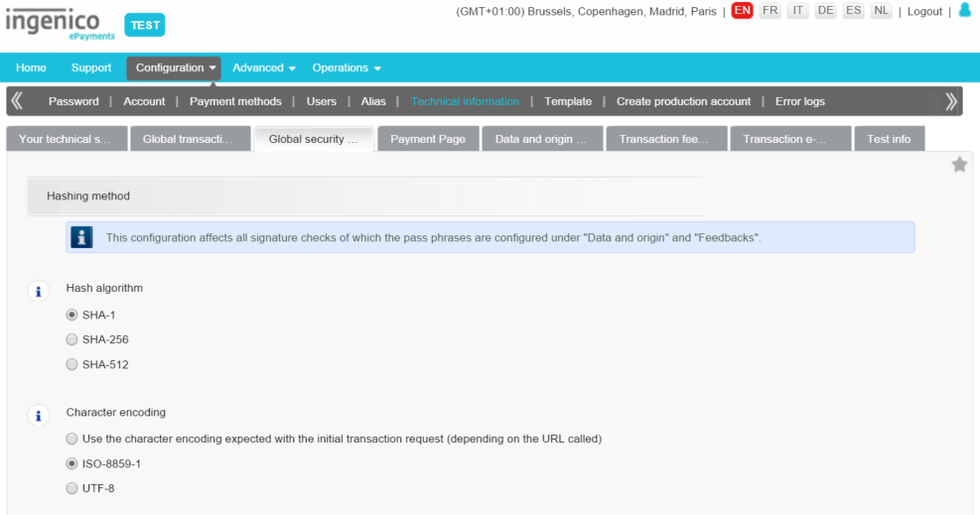Screen dimensions: 980x515
Task: Open the Test info tab
Action: click(x=889, y=139)
